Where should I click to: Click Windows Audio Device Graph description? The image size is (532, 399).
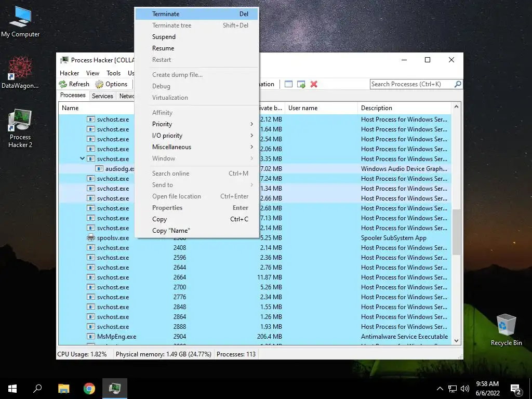pos(404,169)
